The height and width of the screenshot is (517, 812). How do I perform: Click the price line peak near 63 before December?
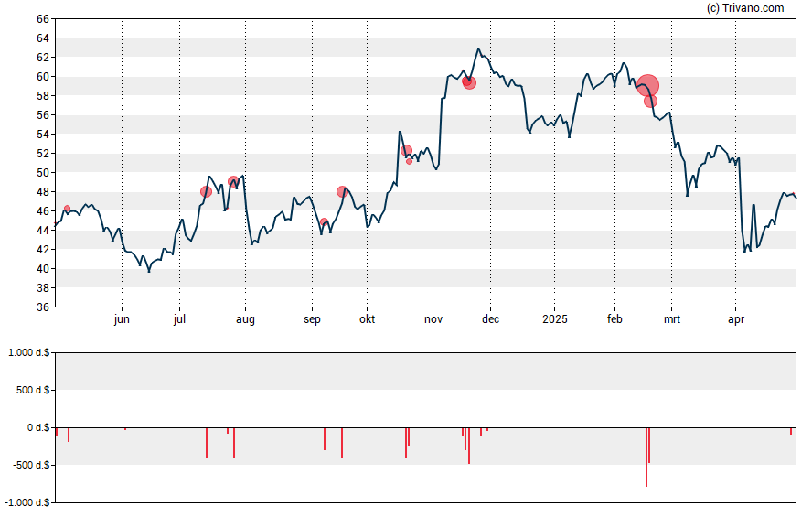pos(478,49)
